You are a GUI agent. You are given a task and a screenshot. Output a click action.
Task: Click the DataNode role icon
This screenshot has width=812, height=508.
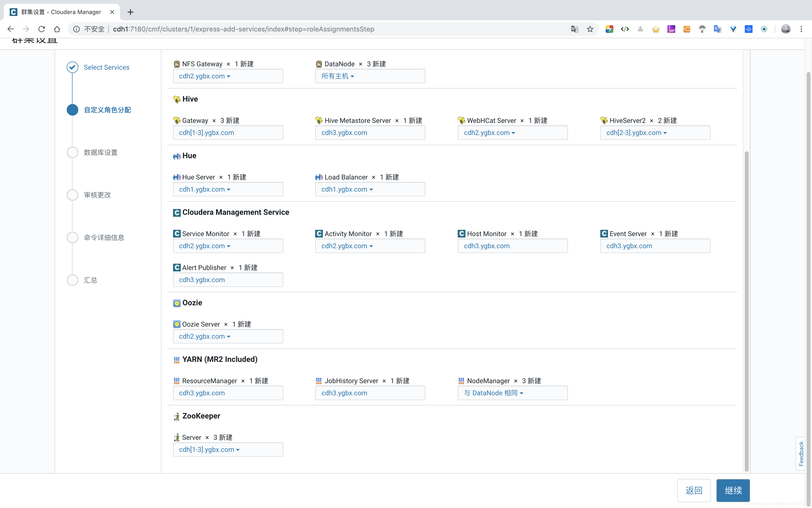[319, 64]
